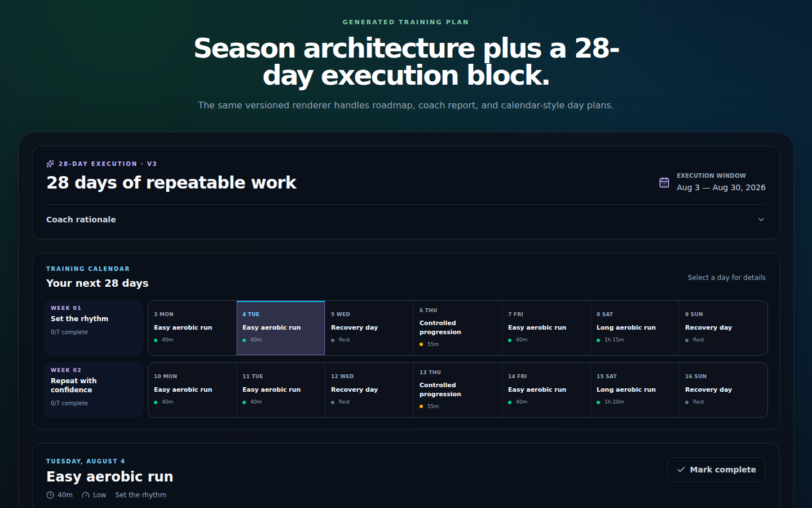Screen dimensions: 812x508
Task: Choose 6 THU Controlled progression day
Action: 458,328
